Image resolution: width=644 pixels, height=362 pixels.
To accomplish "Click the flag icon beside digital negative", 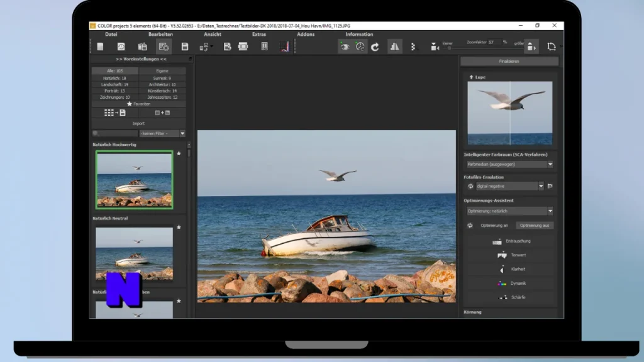I will (550, 186).
